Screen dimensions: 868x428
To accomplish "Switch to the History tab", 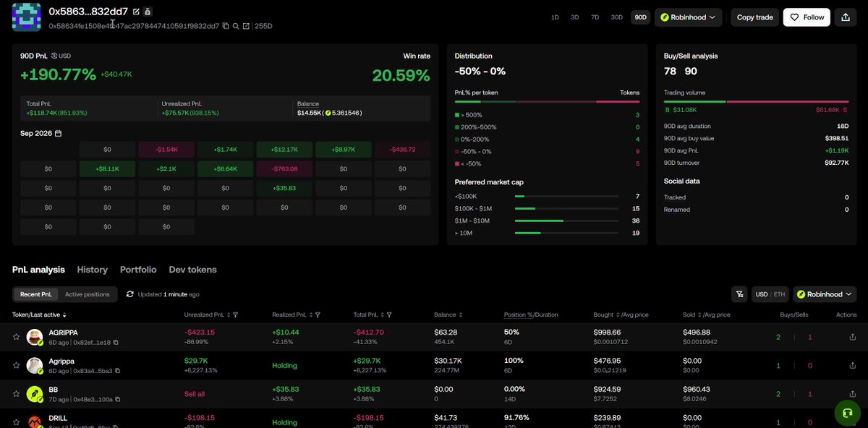I will pyautogui.click(x=93, y=270).
